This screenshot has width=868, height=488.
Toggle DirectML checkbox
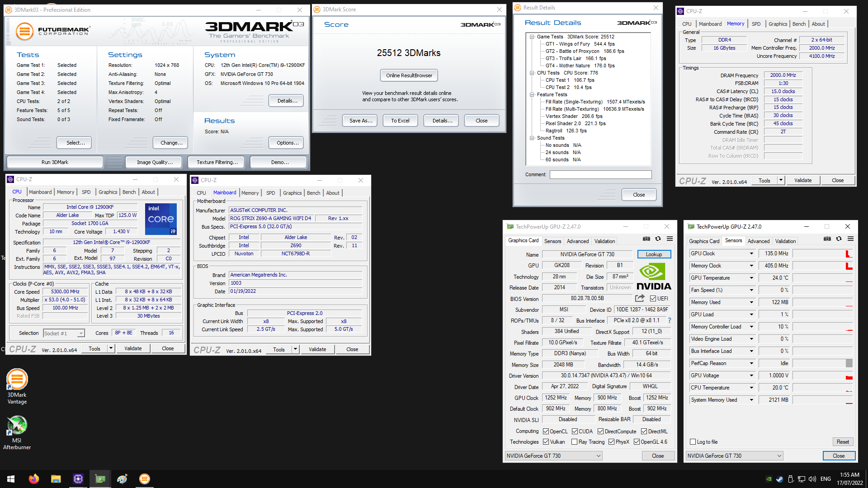(644, 432)
